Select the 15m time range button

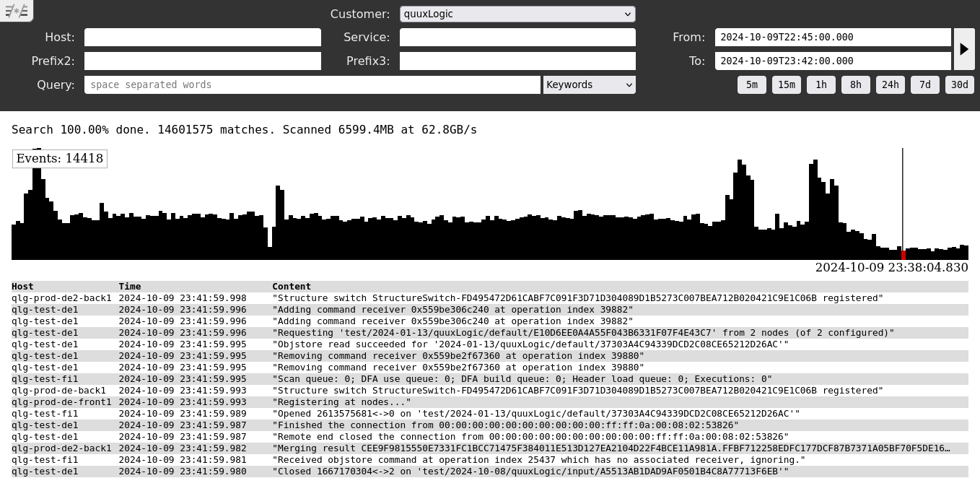pos(786,84)
